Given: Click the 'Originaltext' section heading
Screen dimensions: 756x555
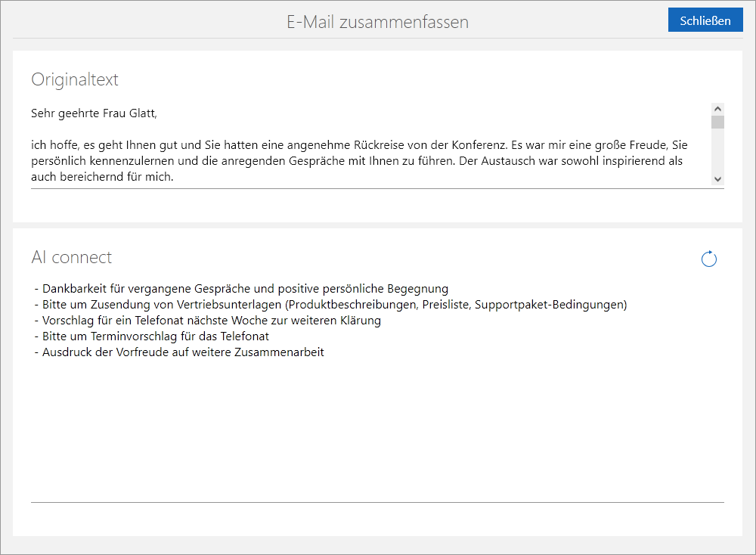Looking at the screenshot, I should [x=75, y=79].
